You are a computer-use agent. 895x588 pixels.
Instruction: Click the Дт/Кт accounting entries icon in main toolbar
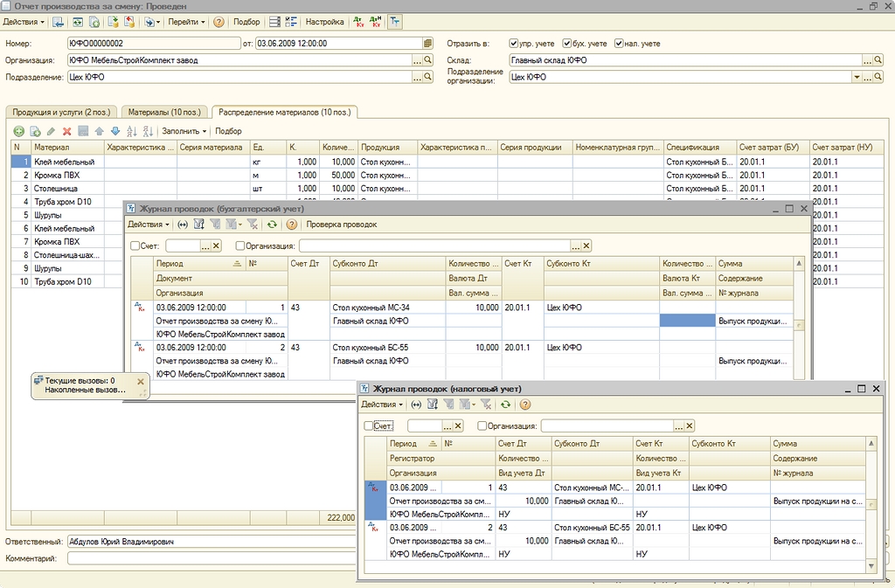(359, 22)
